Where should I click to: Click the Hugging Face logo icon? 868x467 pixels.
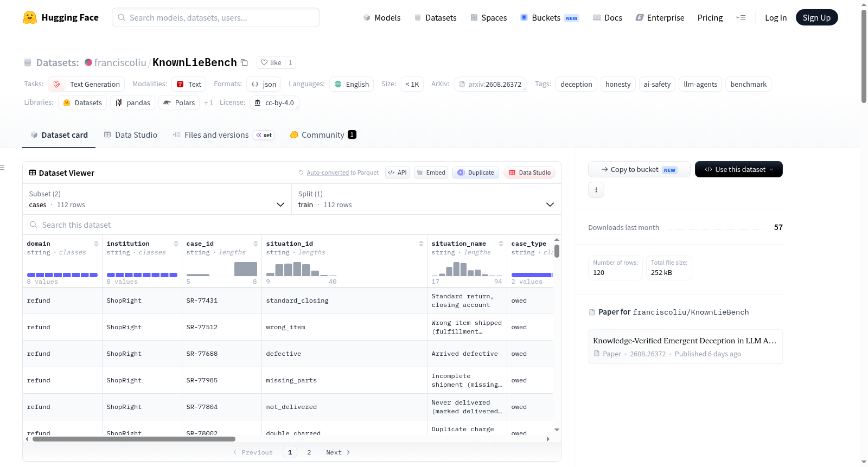point(30,17)
